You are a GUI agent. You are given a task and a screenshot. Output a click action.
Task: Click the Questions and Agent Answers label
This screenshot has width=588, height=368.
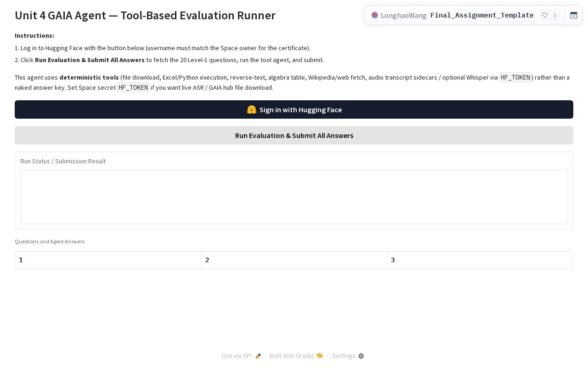pyautogui.click(x=50, y=241)
